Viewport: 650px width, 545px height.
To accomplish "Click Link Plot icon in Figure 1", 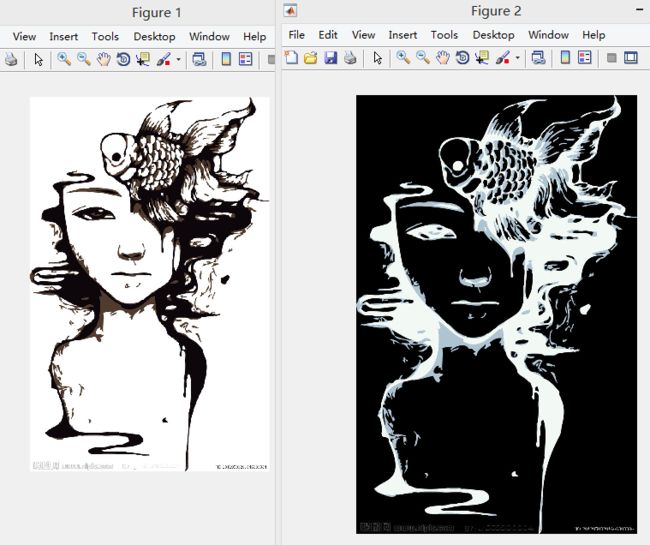I will (199, 59).
